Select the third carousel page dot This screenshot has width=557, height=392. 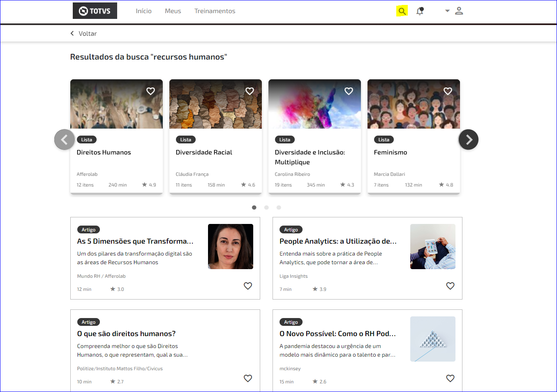[x=279, y=208]
